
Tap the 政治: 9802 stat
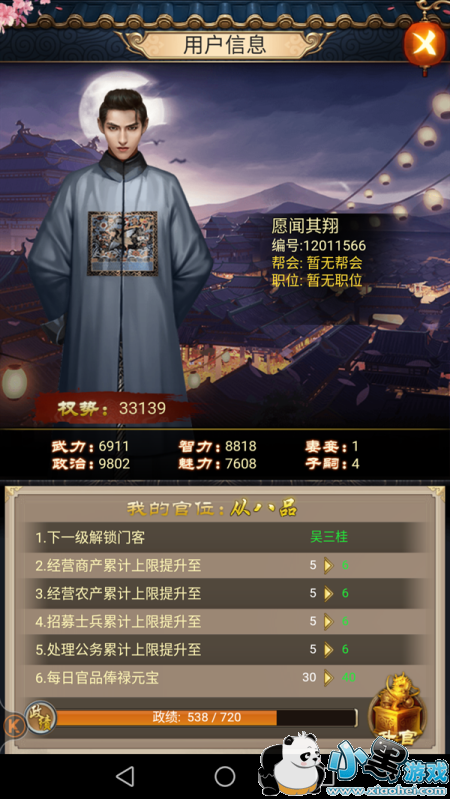point(91,464)
